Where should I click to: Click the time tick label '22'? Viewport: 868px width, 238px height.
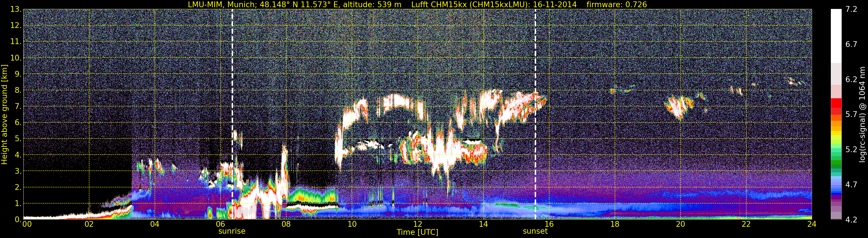tap(746, 224)
